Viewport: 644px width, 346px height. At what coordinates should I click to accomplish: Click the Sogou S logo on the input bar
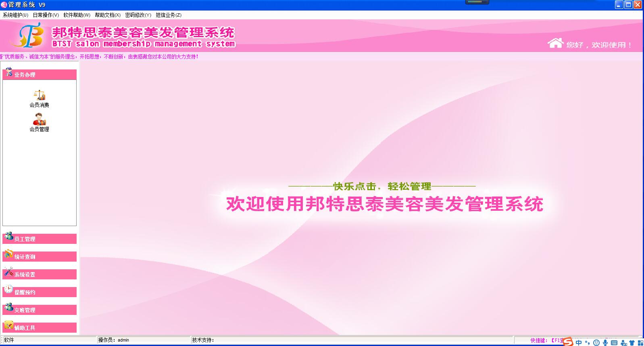(568, 342)
